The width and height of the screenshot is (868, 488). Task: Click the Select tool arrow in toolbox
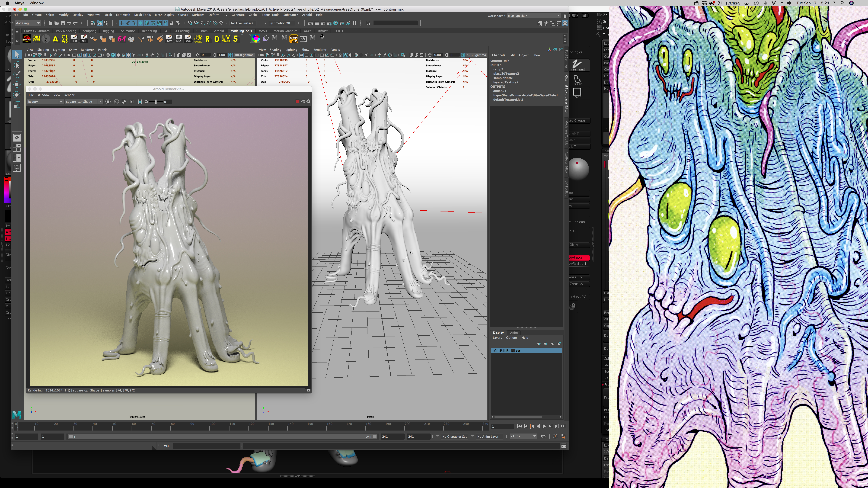pos(17,54)
